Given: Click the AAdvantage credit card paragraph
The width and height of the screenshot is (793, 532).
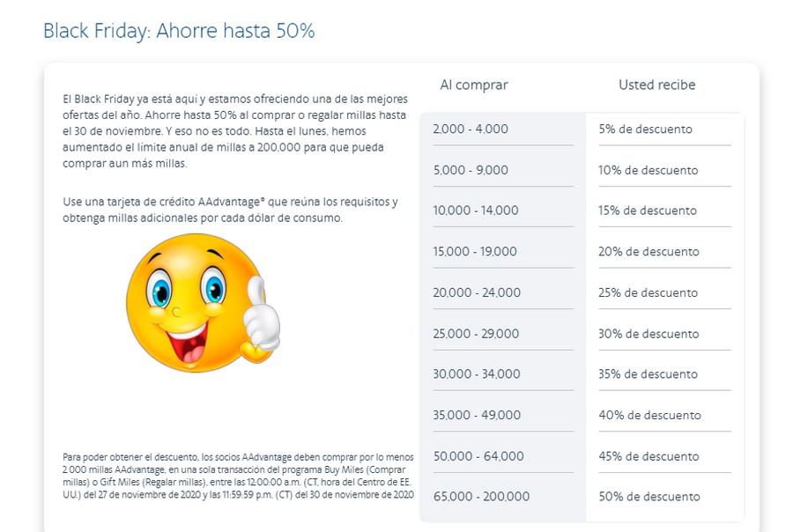Looking at the screenshot, I should [230, 210].
